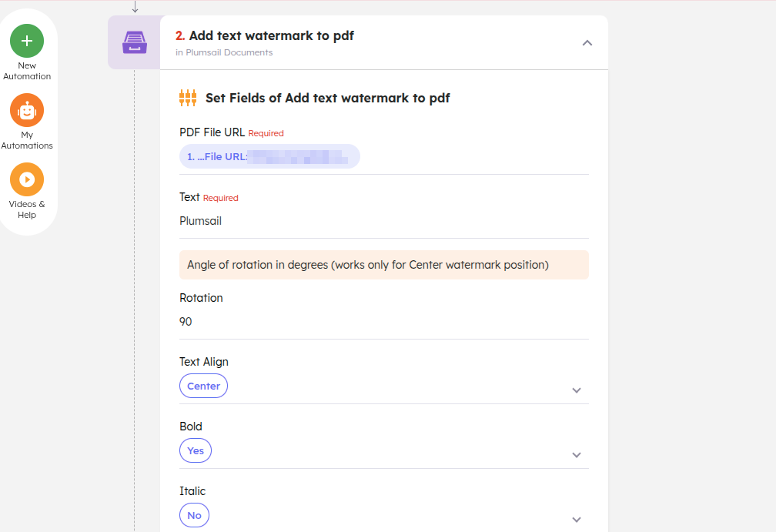Open Videos & Help play icon

pos(27,179)
